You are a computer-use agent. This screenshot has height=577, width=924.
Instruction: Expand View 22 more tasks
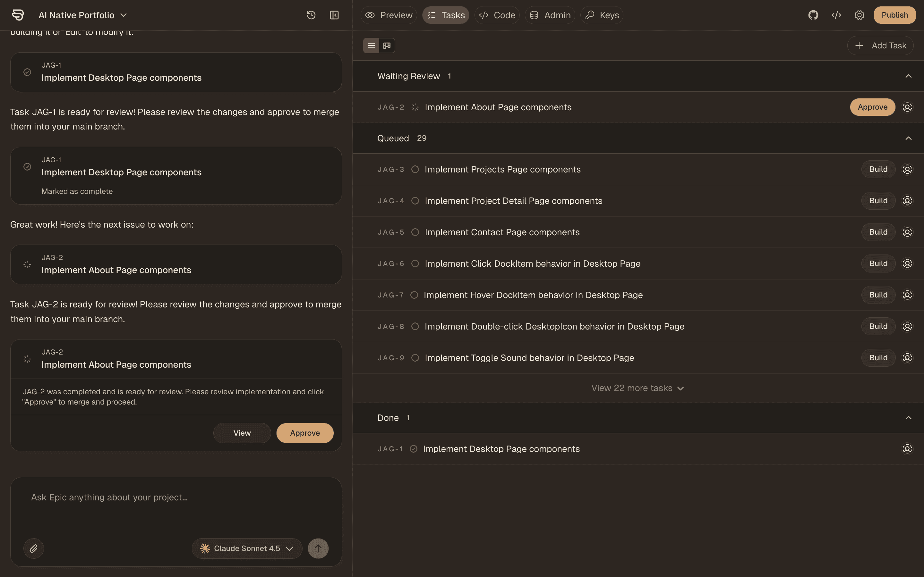[637, 388]
